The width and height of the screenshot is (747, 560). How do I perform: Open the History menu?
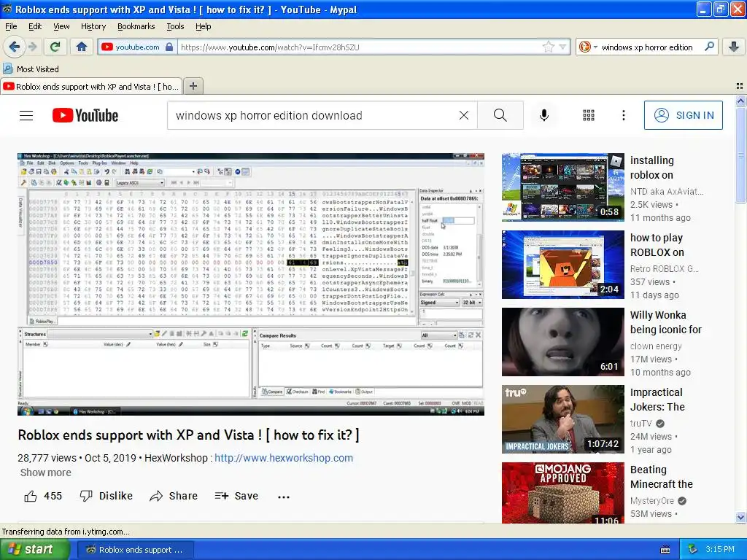(x=93, y=26)
